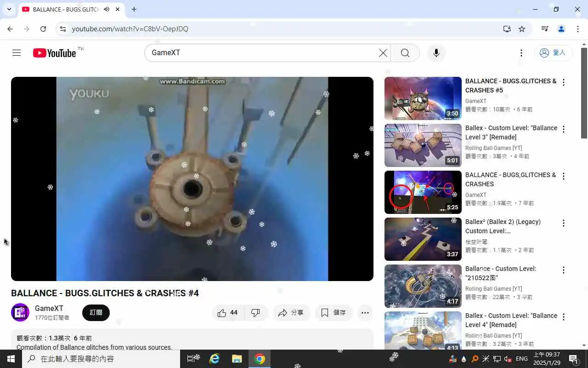588x368 pixels.
Task: Open the tab search dropdown arrow
Action: tap(9, 9)
